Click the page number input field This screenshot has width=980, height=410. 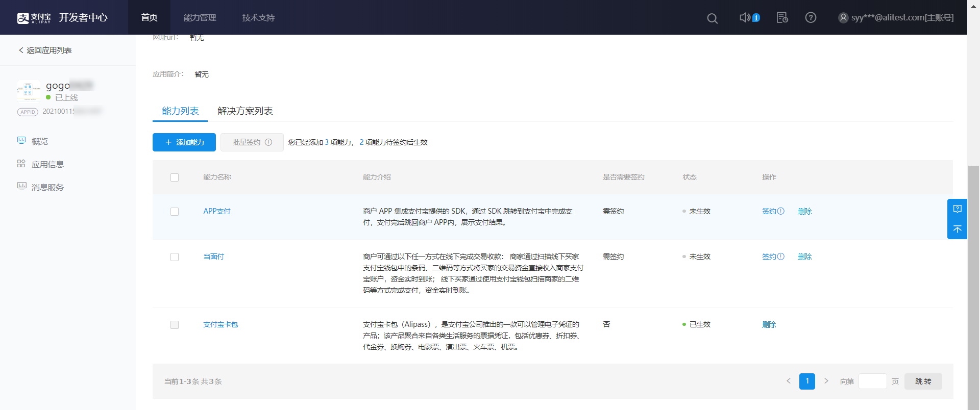click(x=873, y=381)
